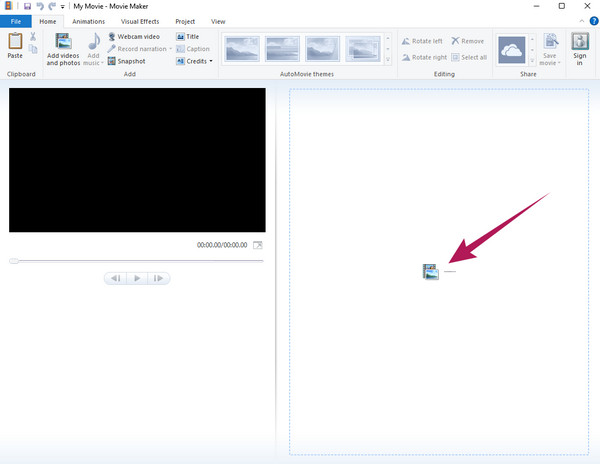Click the black video preview pane
600x464 pixels.
(x=137, y=160)
